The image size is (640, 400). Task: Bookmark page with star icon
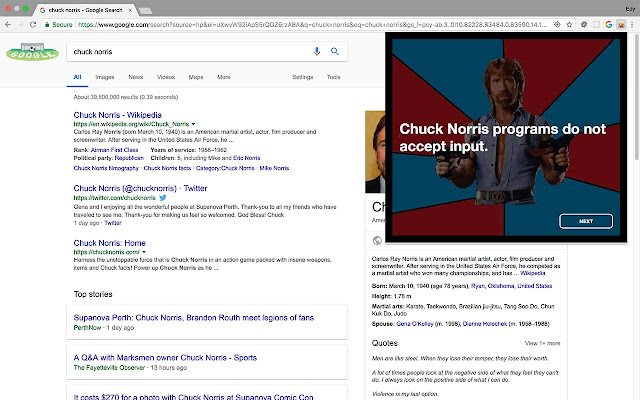(x=569, y=24)
